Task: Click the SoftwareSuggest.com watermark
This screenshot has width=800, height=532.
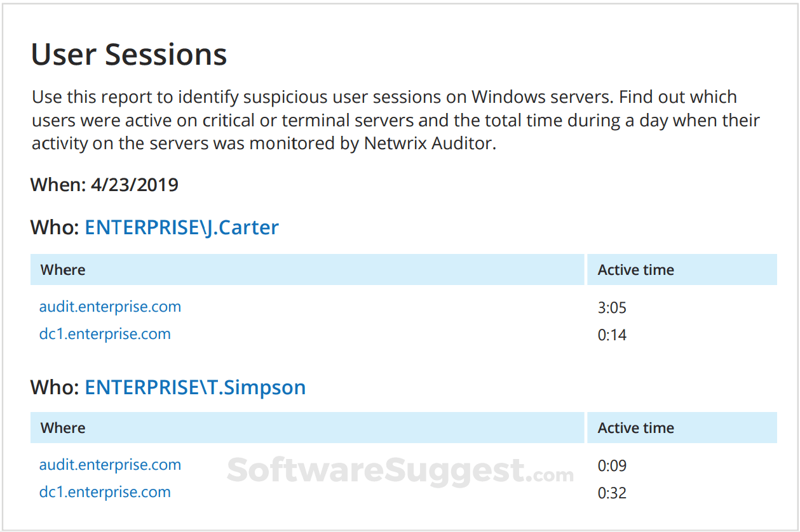Action: click(400, 471)
